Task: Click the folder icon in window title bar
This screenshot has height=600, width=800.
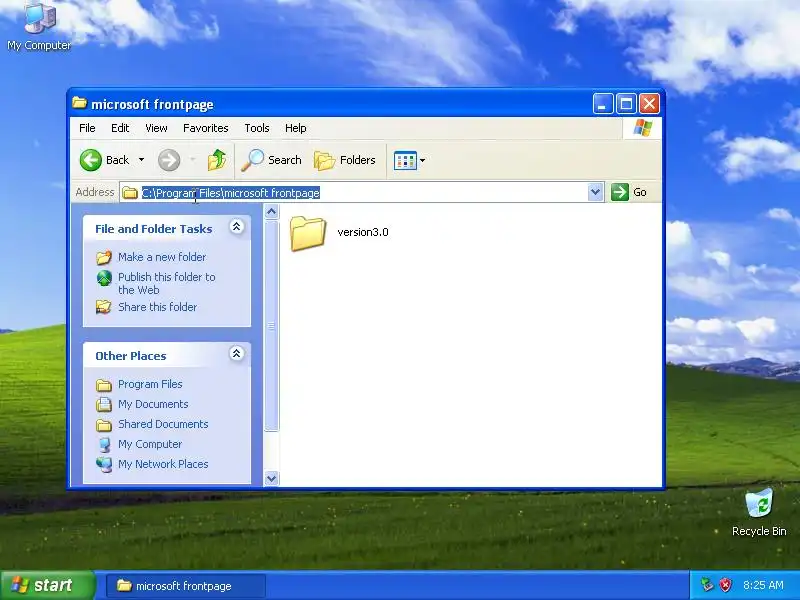Action: [79, 103]
